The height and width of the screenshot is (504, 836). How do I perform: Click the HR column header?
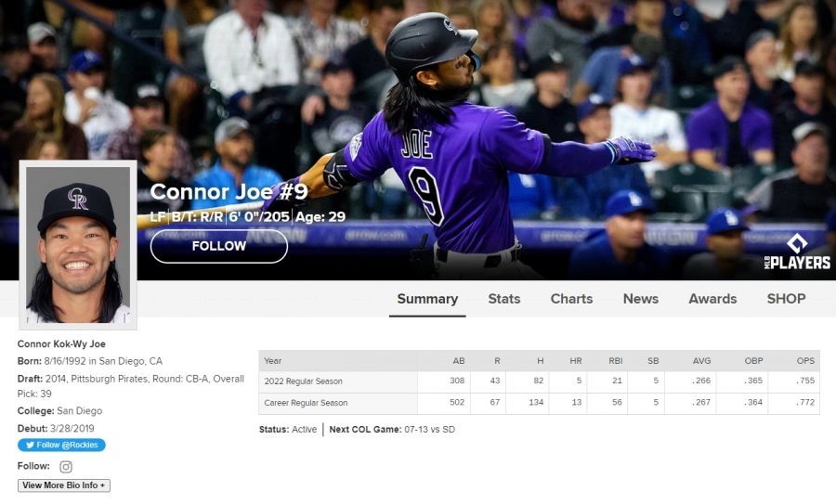(x=576, y=361)
